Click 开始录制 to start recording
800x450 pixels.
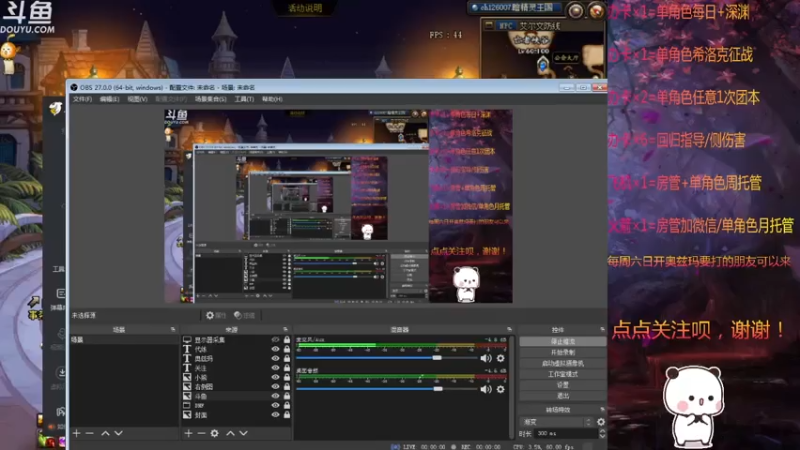coord(563,353)
